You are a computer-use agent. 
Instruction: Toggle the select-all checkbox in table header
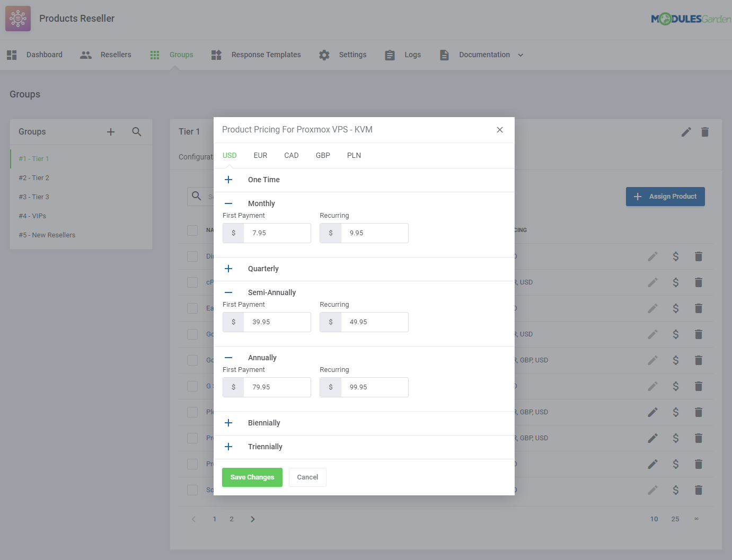coord(192,230)
